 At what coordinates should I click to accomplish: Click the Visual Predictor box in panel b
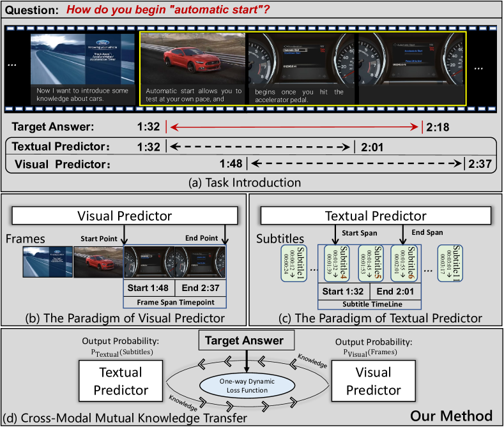point(125,214)
